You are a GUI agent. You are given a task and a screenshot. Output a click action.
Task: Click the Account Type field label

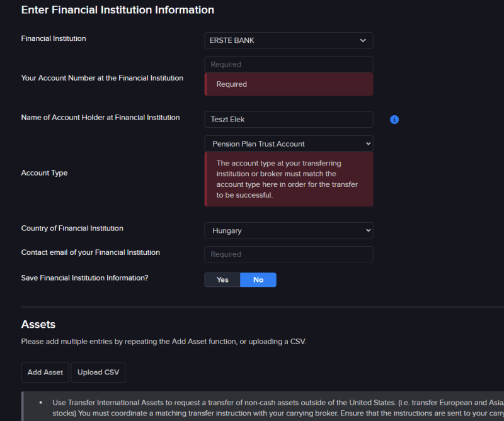[x=45, y=173]
